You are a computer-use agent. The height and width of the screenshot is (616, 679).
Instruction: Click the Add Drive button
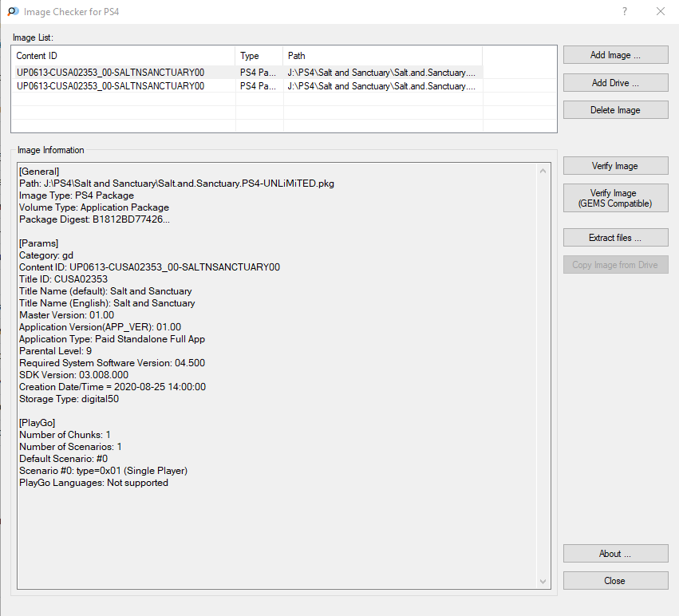click(x=615, y=83)
